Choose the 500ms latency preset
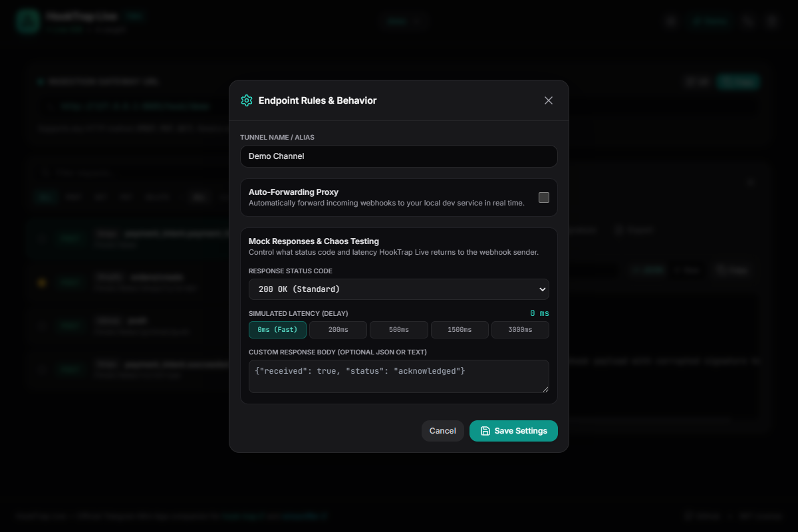Image resolution: width=798 pixels, height=532 pixels. [x=399, y=330]
